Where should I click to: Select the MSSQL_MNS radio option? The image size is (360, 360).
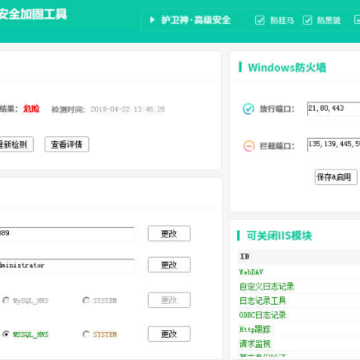(x=6, y=334)
